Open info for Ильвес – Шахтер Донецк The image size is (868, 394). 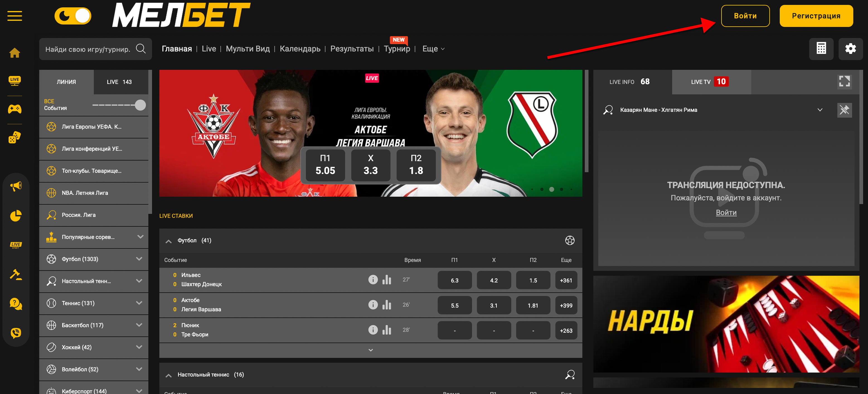(x=373, y=279)
